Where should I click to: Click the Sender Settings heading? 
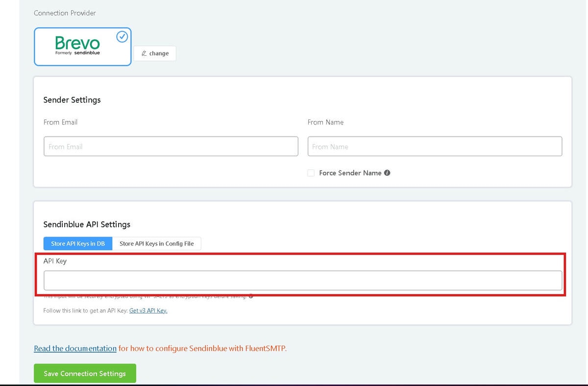[72, 100]
